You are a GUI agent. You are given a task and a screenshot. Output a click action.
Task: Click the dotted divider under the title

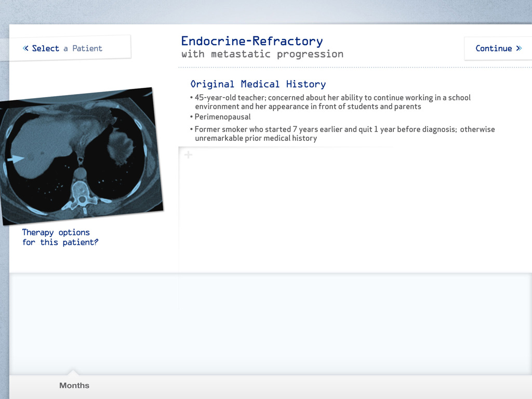click(353, 68)
